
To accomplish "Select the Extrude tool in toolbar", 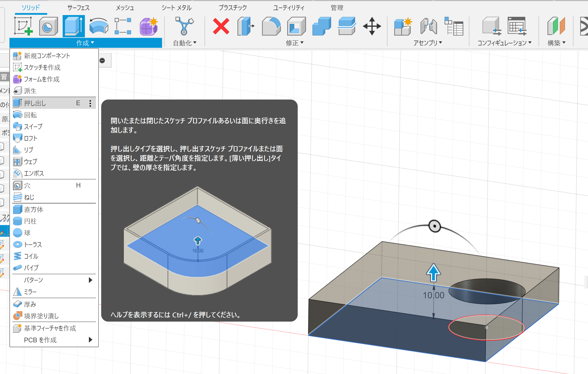I will tap(74, 26).
